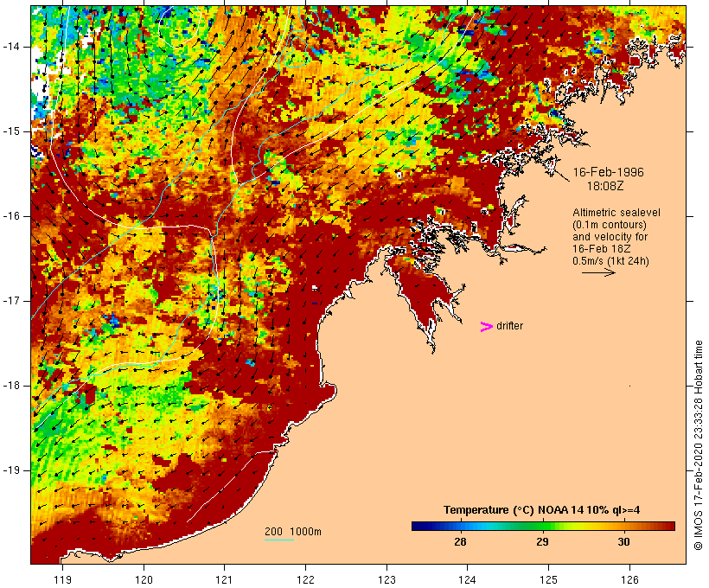Click the temperature colorbar legend
The image size is (709, 588).
point(543,526)
